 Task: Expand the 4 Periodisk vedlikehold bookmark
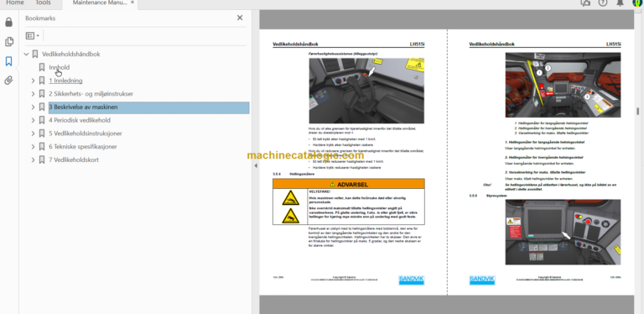point(34,120)
